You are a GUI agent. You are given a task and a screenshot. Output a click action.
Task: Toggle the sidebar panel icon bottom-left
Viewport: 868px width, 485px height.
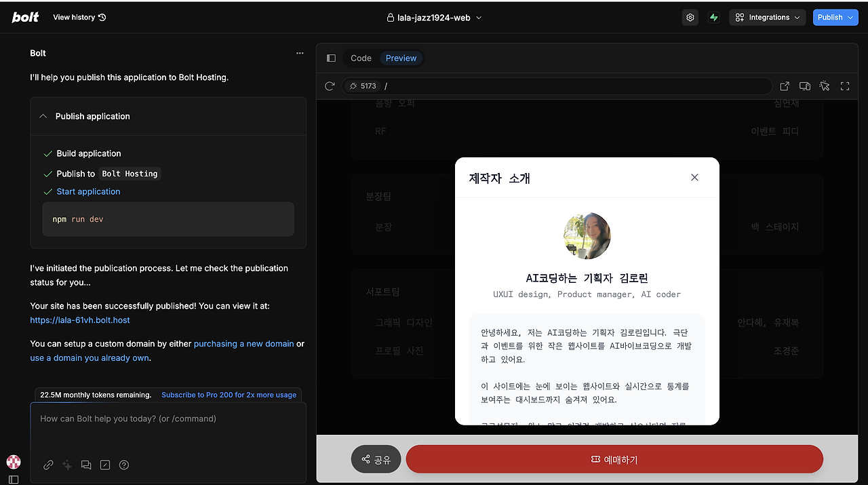[x=14, y=479]
